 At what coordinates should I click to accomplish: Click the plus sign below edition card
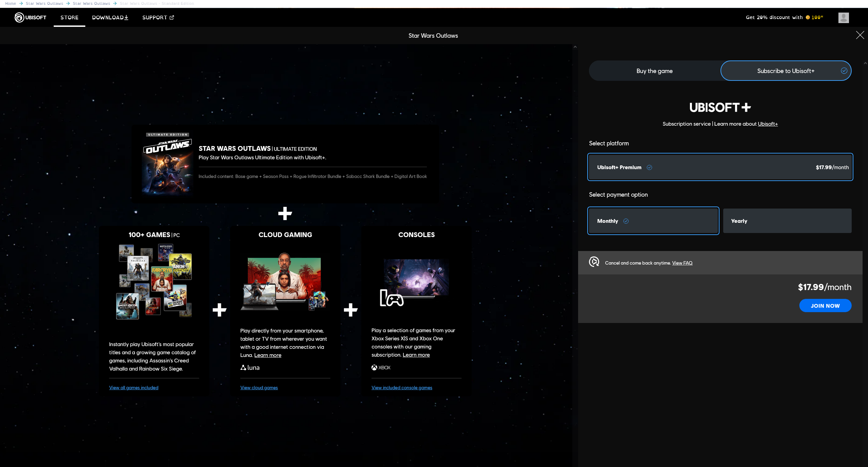click(x=285, y=213)
